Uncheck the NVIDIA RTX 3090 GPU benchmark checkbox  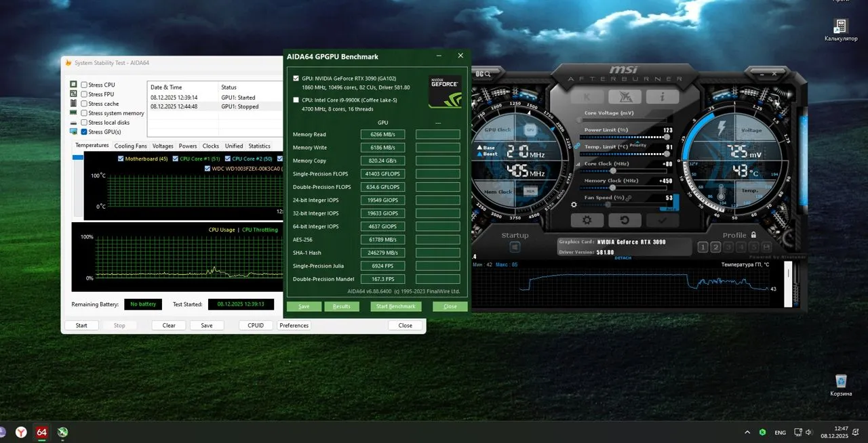pos(296,79)
